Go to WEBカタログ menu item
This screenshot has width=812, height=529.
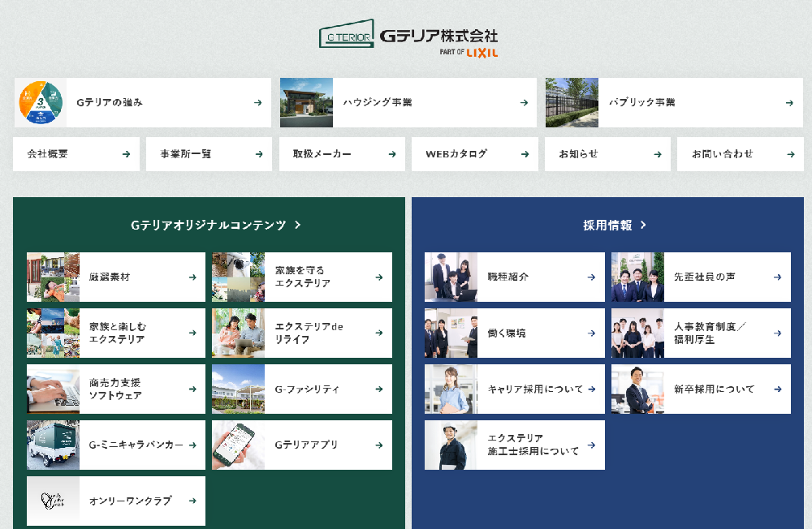coord(475,154)
